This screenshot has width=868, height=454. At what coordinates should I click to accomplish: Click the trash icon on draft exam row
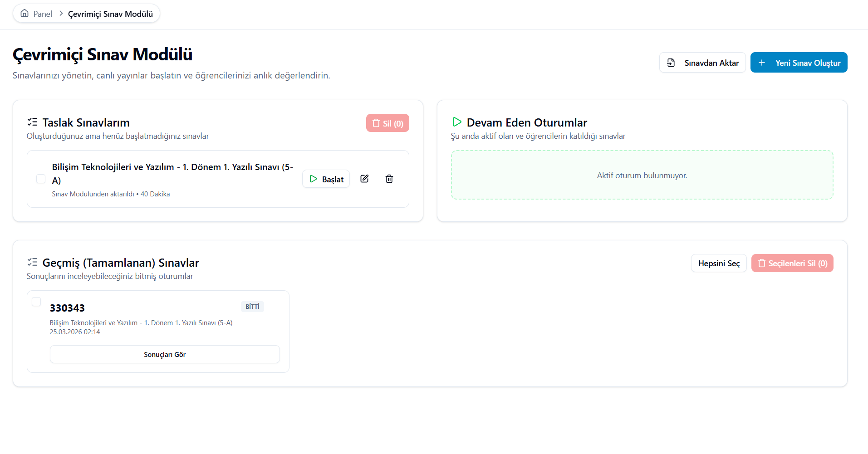coord(389,179)
